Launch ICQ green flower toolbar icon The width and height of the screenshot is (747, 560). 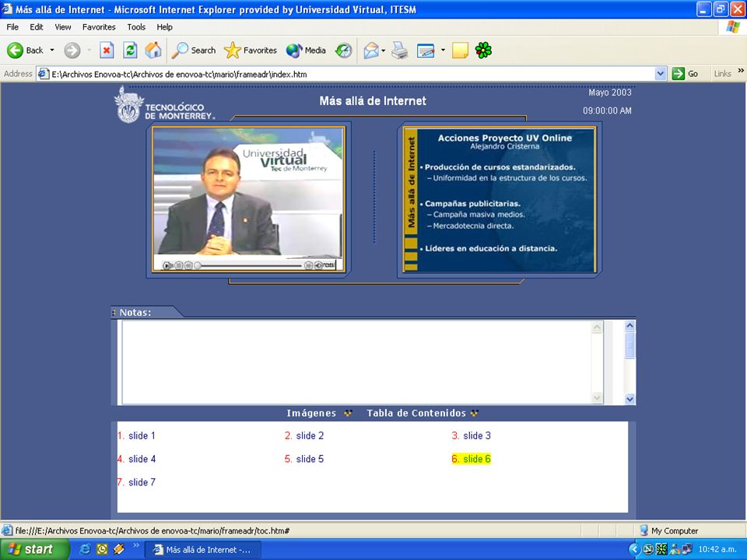click(483, 50)
